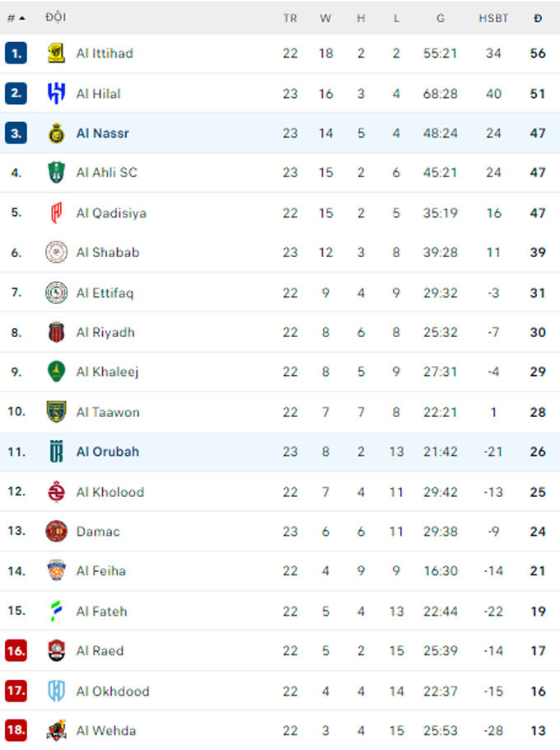Image resolution: width=560 pixels, height=750 pixels.
Task: Click the Al Hilal club crest
Action: click(x=56, y=93)
